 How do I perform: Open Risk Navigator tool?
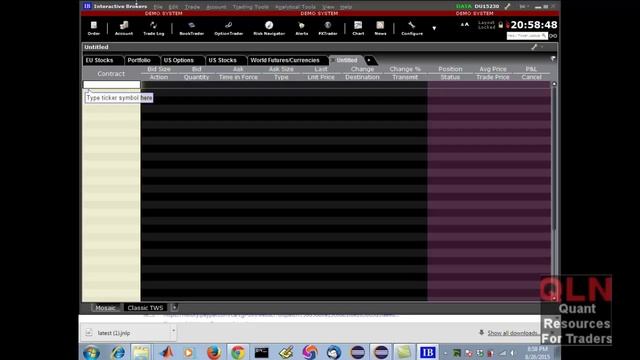pyautogui.click(x=269, y=28)
